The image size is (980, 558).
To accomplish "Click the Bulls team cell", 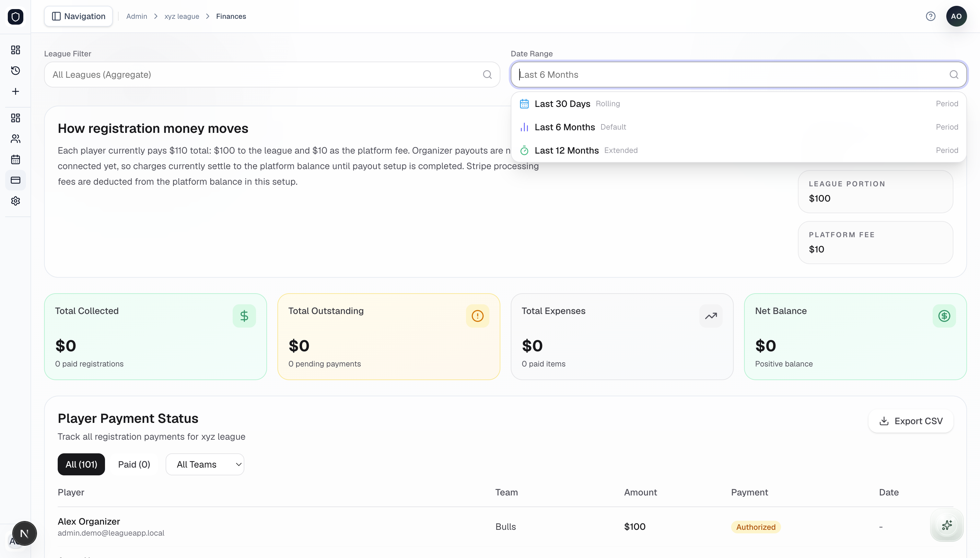I will [x=506, y=527].
